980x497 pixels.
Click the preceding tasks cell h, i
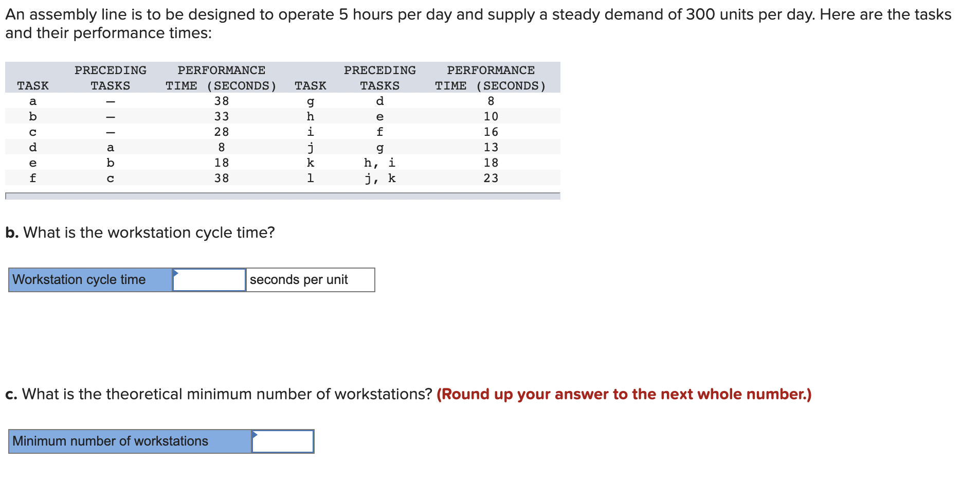(380, 163)
